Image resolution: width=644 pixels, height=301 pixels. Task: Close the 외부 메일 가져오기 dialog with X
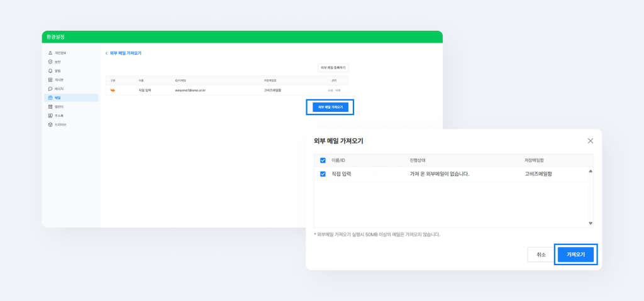coord(590,141)
